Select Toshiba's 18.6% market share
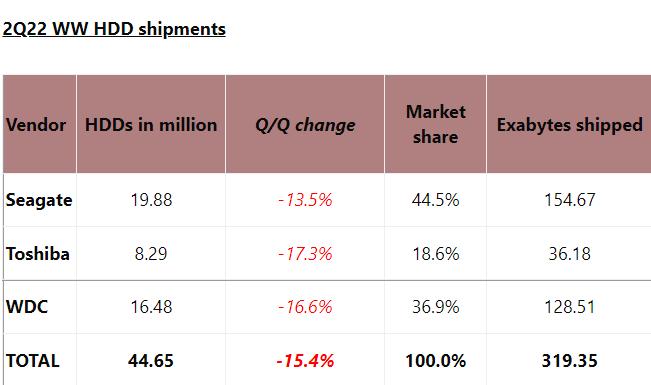Image resolution: width=651 pixels, height=385 pixels. 436,253
